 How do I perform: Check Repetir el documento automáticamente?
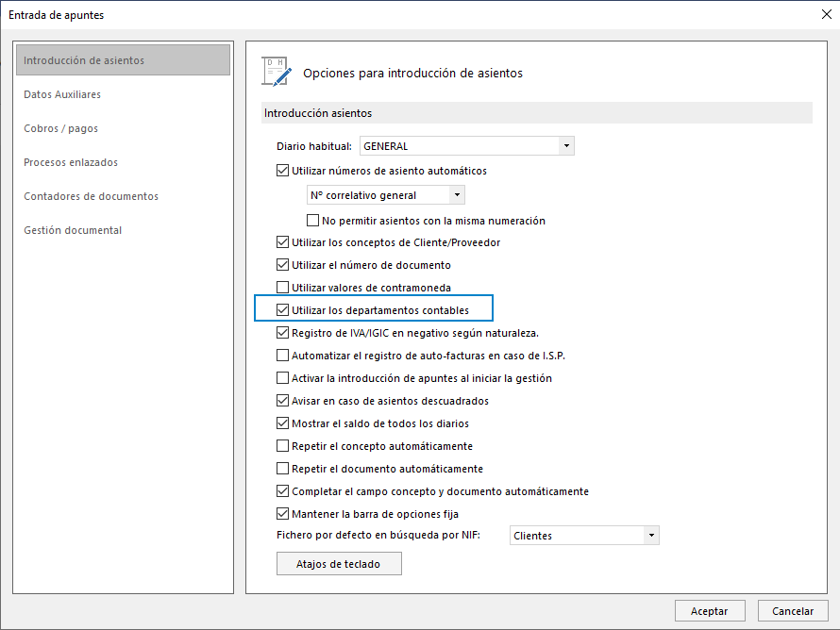(x=282, y=469)
